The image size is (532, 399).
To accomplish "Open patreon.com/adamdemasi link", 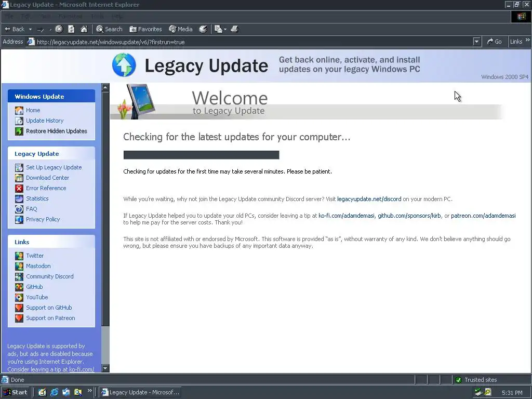I will (x=483, y=216).
